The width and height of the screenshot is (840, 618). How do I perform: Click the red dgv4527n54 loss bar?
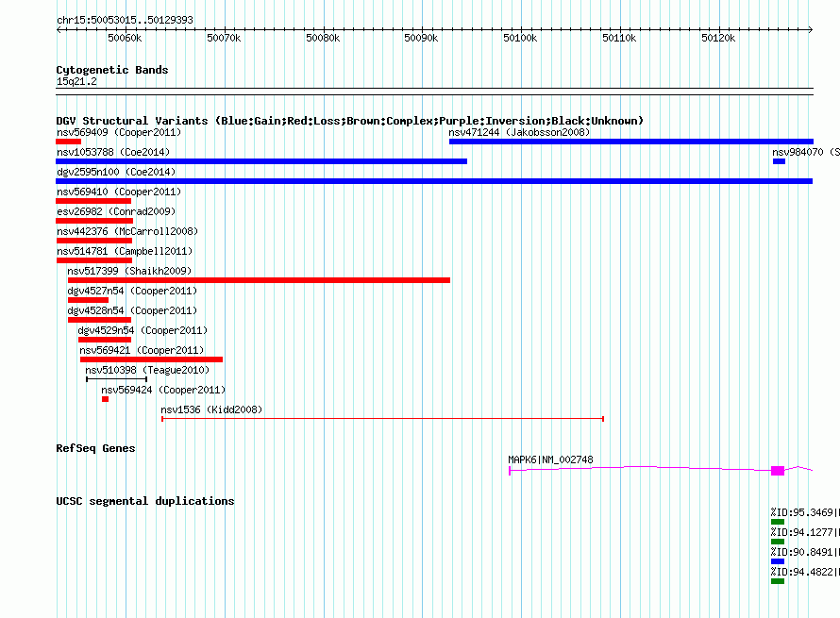pyautogui.click(x=88, y=300)
